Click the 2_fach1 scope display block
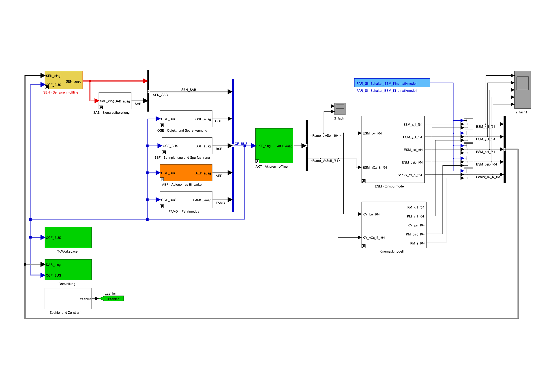Image resolution: width=555 pixels, height=392 pixels. (522, 89)
